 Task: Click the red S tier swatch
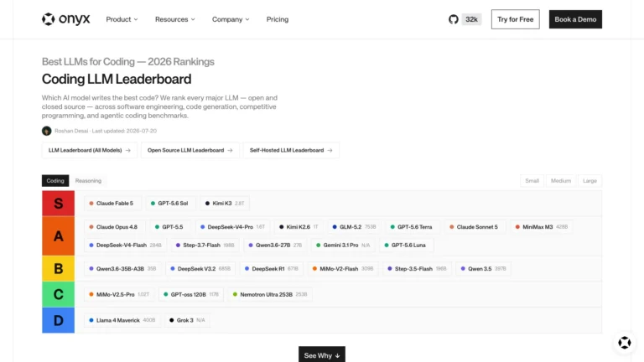[59, 203]
